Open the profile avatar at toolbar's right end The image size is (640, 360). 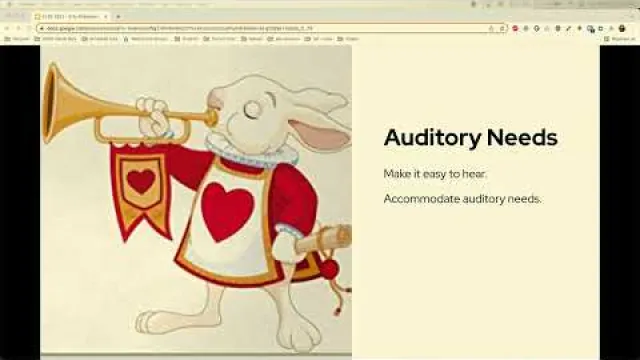622,29
